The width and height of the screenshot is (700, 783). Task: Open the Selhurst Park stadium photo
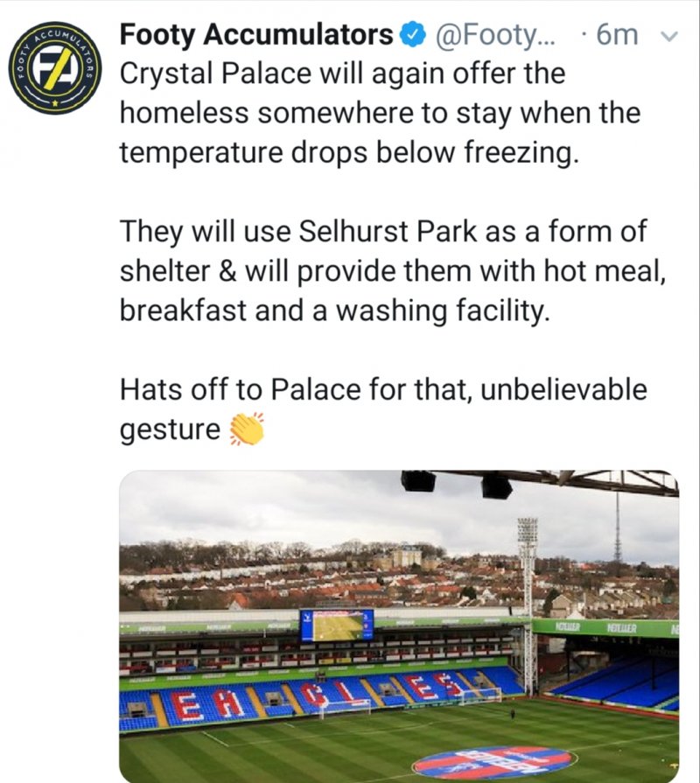[x=399, y=626]
